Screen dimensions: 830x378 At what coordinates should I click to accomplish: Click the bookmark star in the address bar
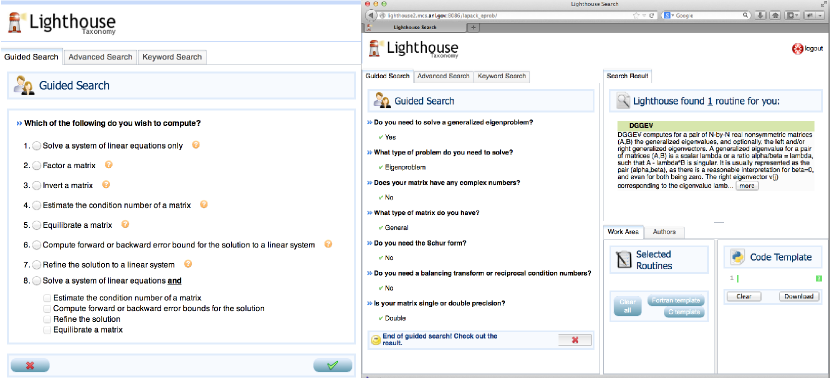click(x=636, y=15)
